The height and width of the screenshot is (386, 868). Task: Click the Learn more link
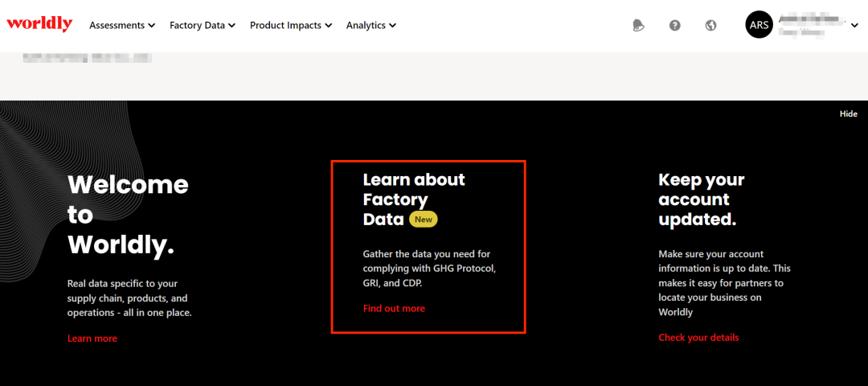pos(92,339)
